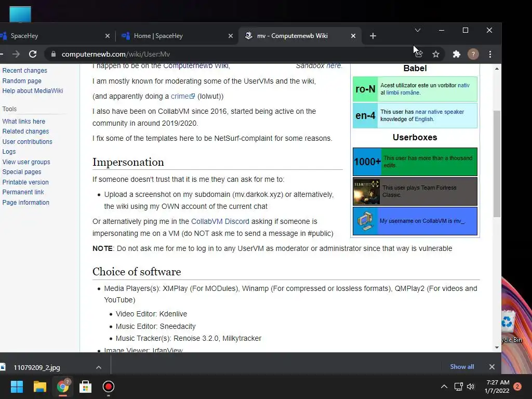Click the Impersonation section heading
The height and width of the screenshot is (399, 532).
point(128,162)
